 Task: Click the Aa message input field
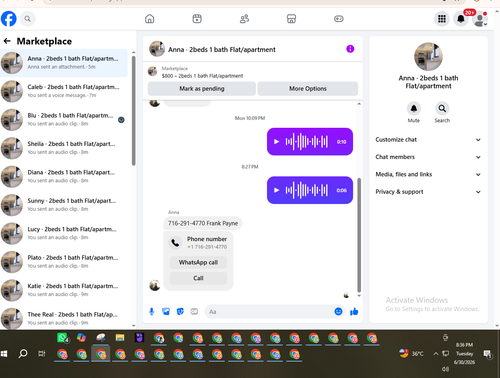[x=269, y=312]
